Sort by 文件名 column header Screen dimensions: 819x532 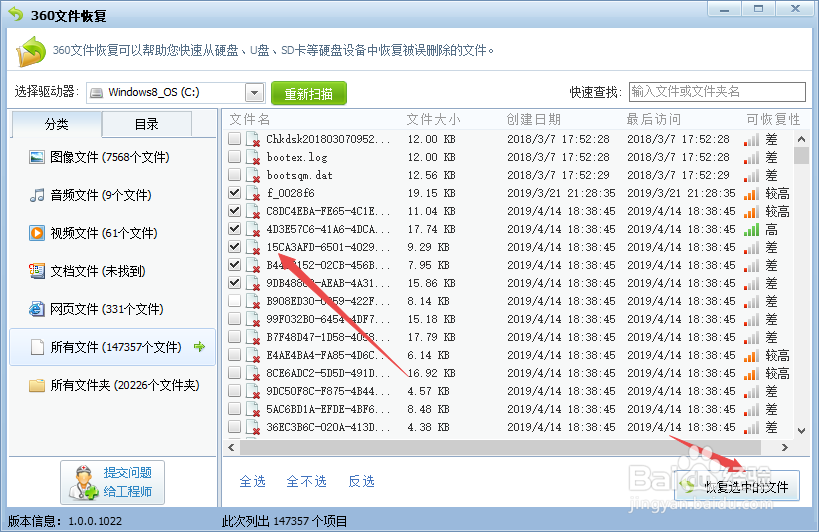(250, 120)
